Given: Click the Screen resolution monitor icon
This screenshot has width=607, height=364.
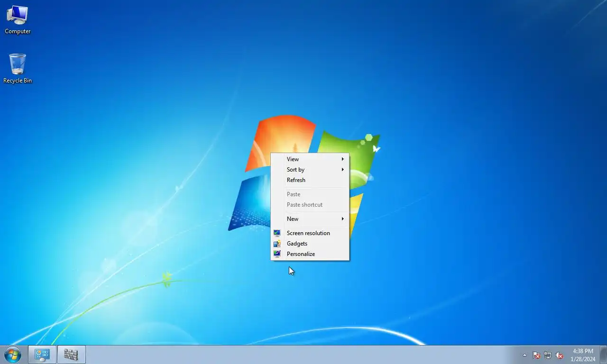Looking at the screenshot, I should [x=277, y=233].
